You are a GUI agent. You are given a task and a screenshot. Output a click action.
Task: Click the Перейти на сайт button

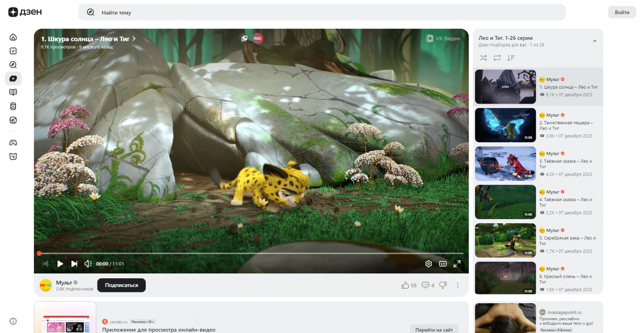pos(434,329)
